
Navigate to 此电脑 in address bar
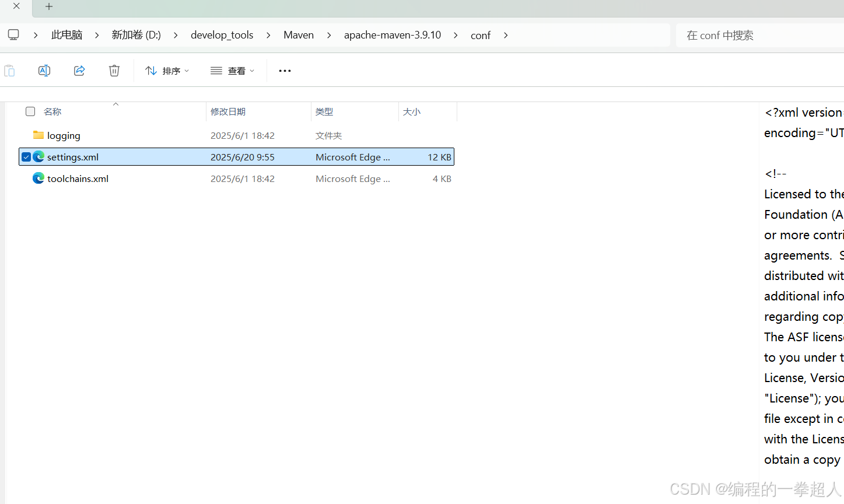(x=67, y=35)
